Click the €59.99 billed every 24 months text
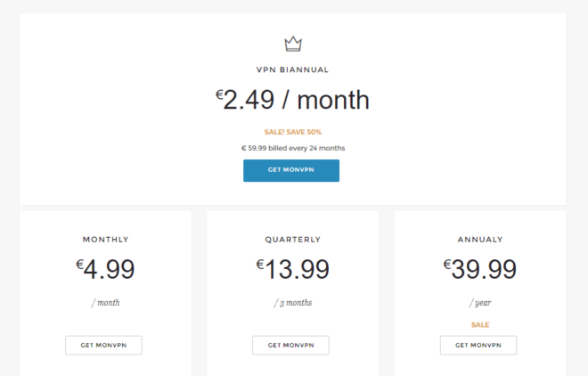Screen dimensions: 588x376 coord(293,148)
